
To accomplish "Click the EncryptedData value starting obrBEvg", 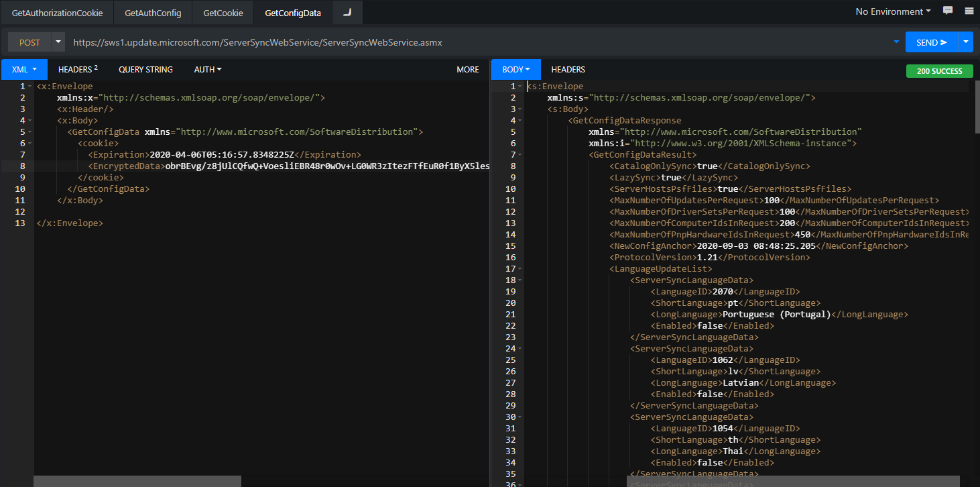I will pos(328,166).
